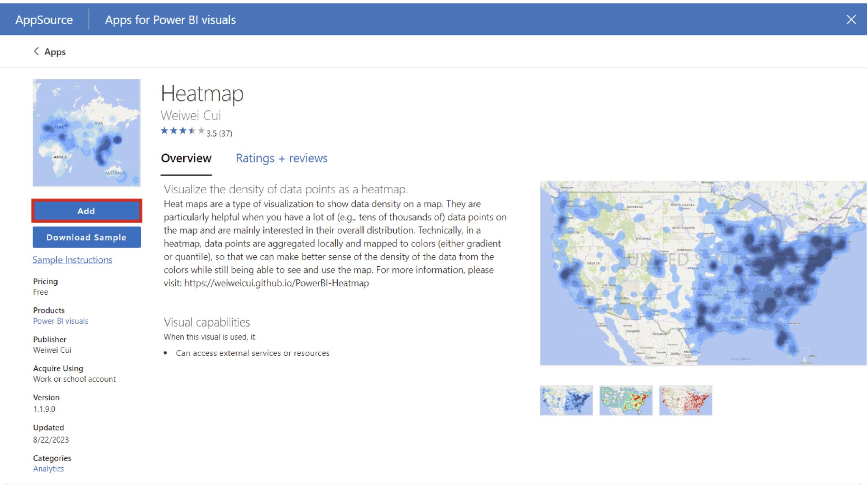Select the blue heatmap thumbnail below the map
The image size is (868, 488).
coord(566,400)
